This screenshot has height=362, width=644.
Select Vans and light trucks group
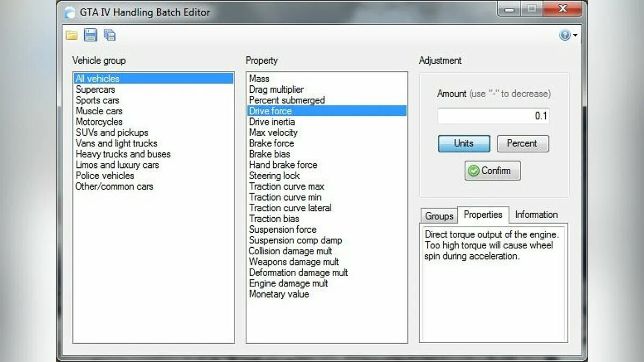pyautogui.click(x=153, y=143)
